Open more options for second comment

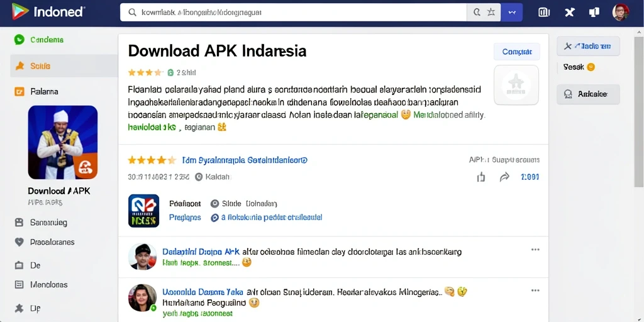point(535,291)
